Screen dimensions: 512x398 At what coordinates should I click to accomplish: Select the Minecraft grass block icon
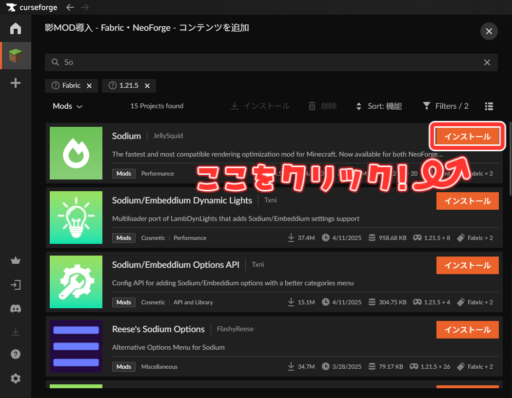[x=15, y=56]
